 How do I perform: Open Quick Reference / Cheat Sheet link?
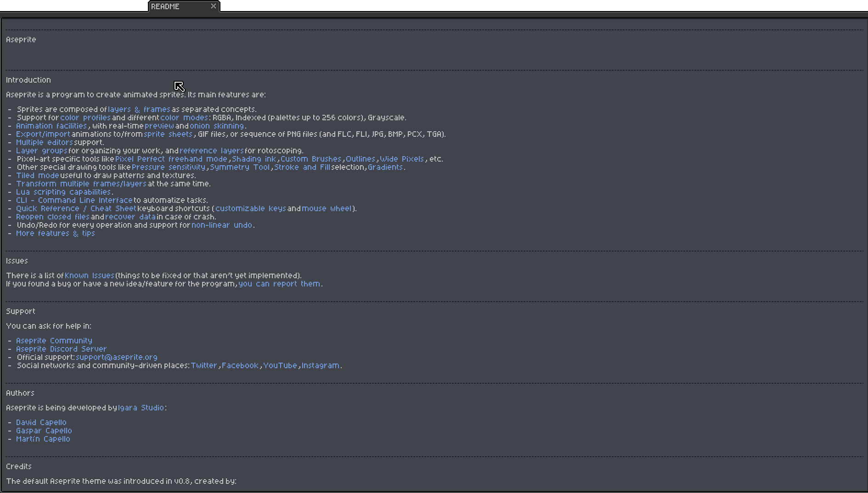tap(76, 208)
